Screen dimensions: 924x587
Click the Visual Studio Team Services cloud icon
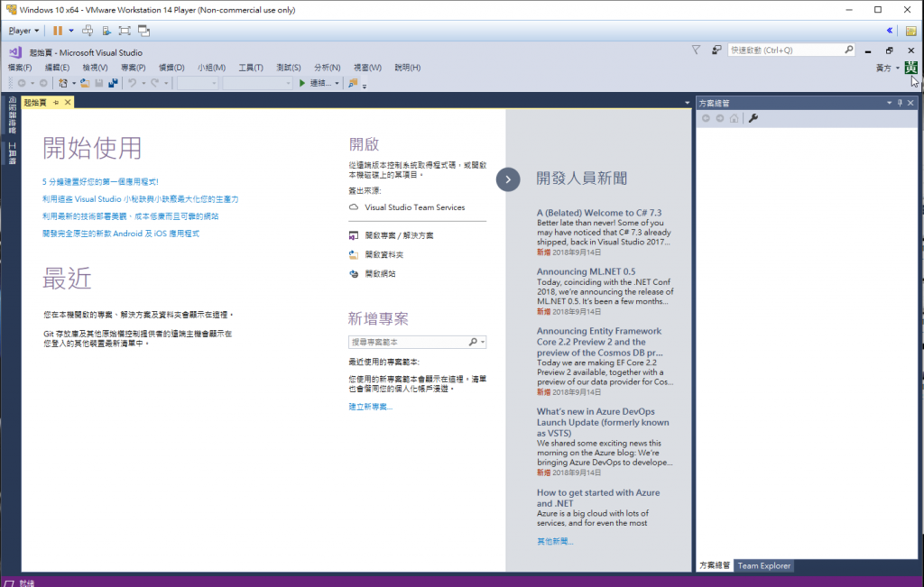[354, 207]
